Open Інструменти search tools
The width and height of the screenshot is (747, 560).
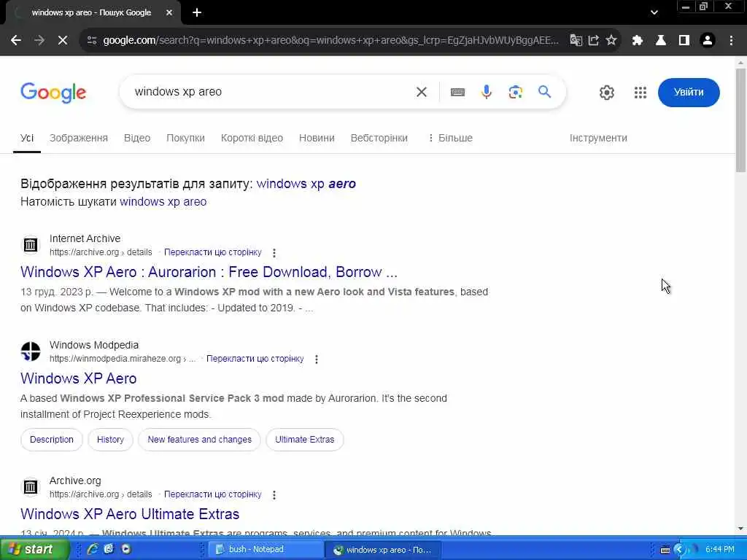coord(598,138)
